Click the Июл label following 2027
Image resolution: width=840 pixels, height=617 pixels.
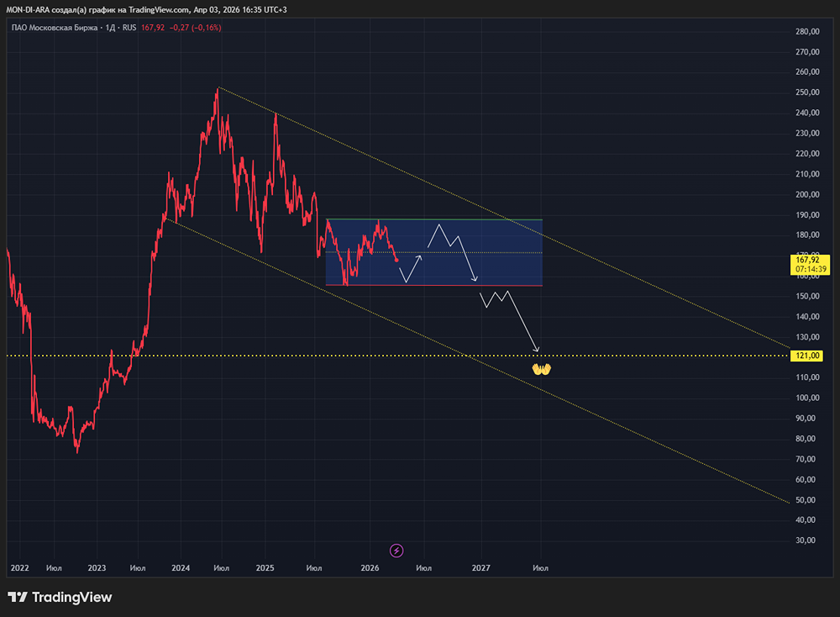point(540,567)
